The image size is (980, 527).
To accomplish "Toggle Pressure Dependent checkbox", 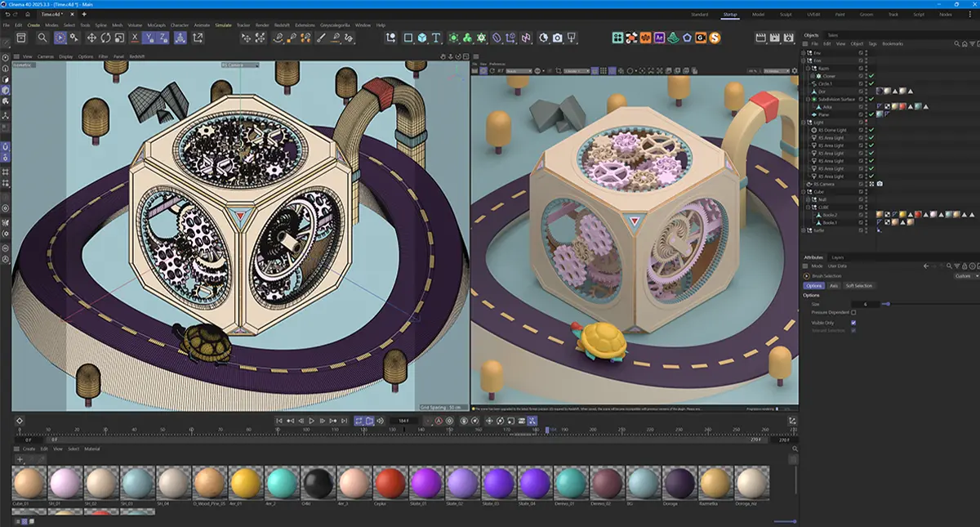I will click(x=853, y=312).
